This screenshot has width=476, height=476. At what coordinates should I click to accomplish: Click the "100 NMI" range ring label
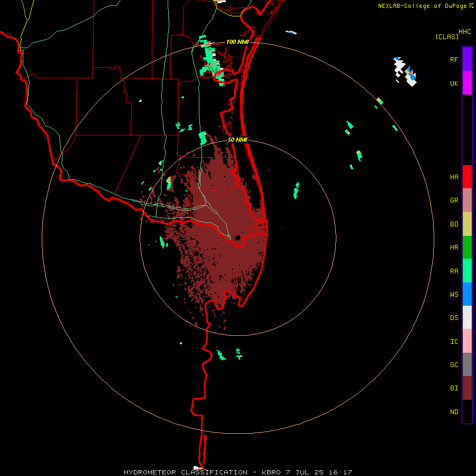point(237,42)
